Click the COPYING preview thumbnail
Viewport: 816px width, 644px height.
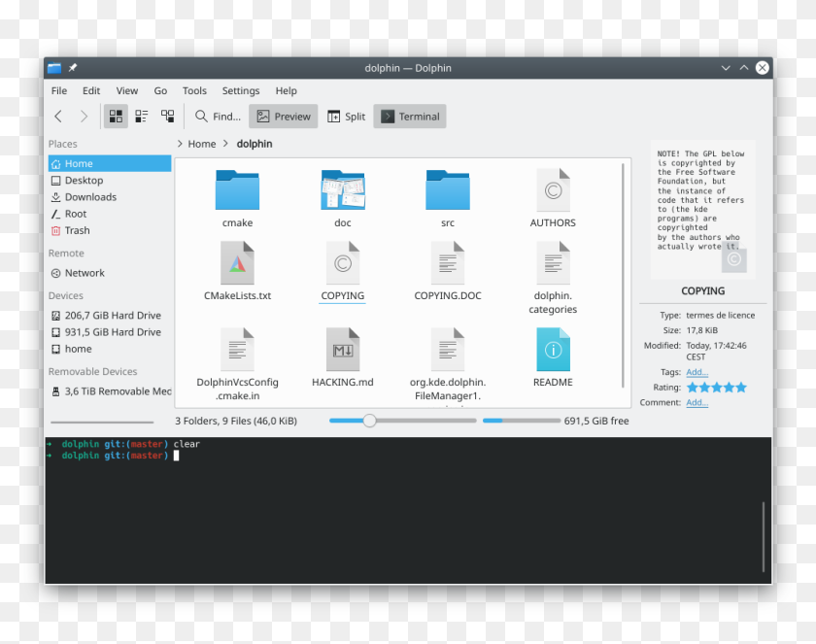click(702, 209)
